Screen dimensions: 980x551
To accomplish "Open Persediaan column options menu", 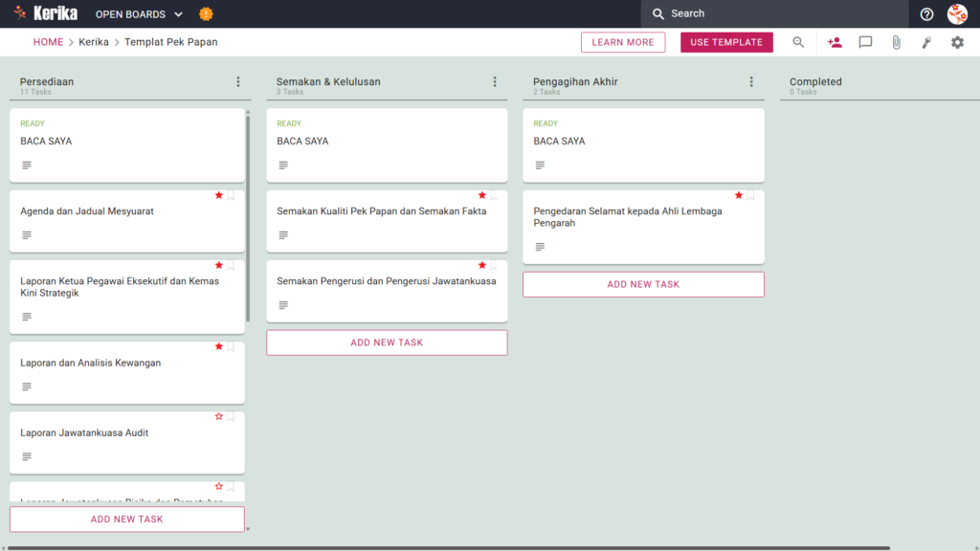I will coord(238,82).
